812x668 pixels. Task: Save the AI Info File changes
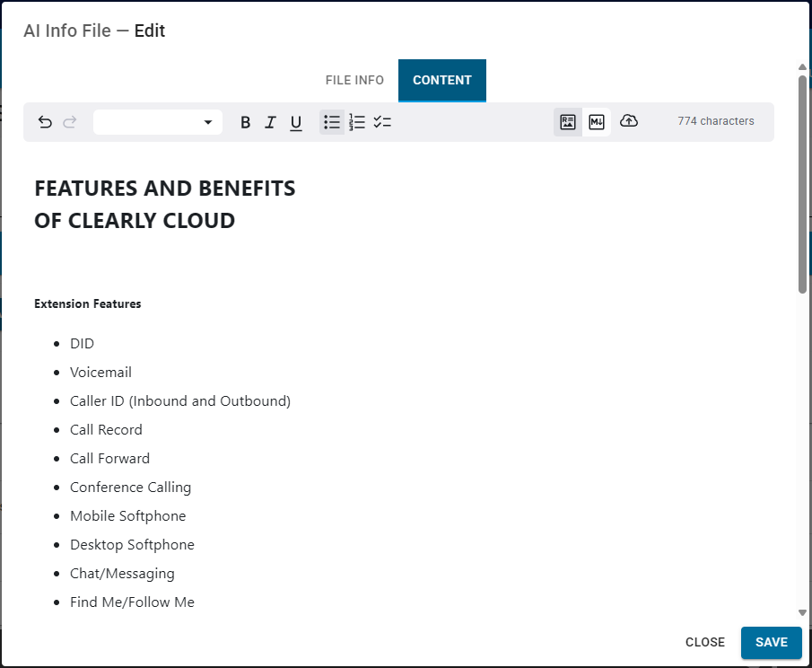click(771, 642)
